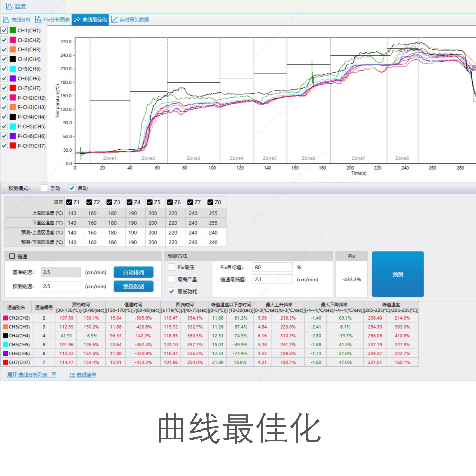The height and width of the screenshot is (476, 476).
Task: Click the 曲线最佳化 tab icon
Action: click(x=77, y=19)
